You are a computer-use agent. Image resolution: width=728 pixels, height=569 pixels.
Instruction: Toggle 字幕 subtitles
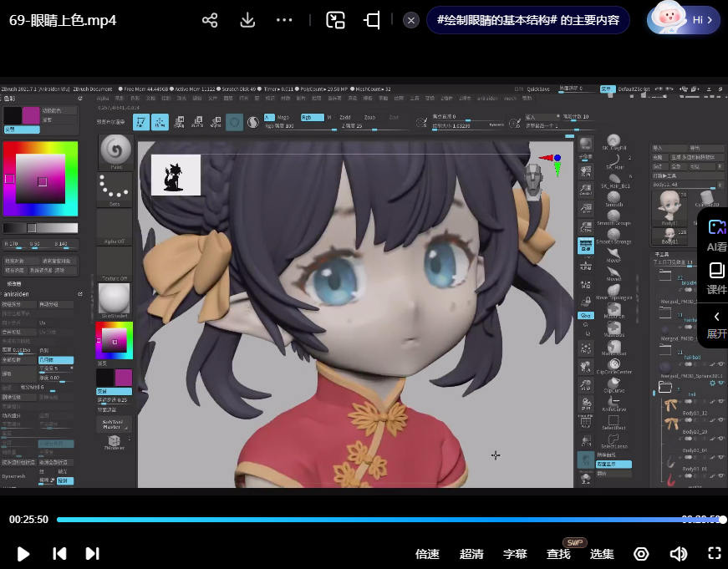coord(515,554)
